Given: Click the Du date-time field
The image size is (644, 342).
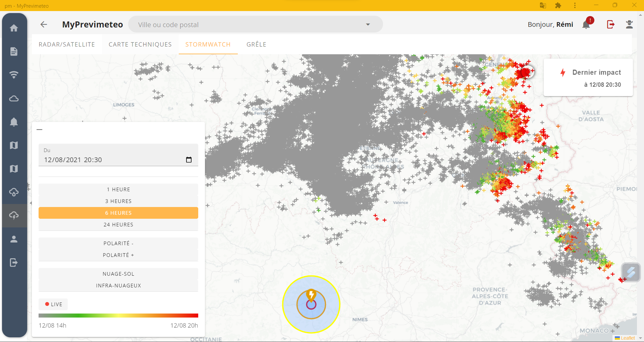Looking at the screenshot, I should pos(118,155).
